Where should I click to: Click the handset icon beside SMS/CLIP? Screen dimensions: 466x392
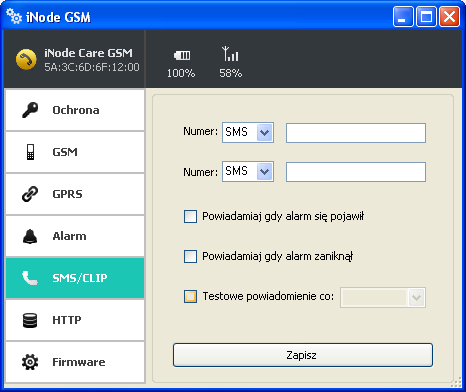tap(30, 278)
